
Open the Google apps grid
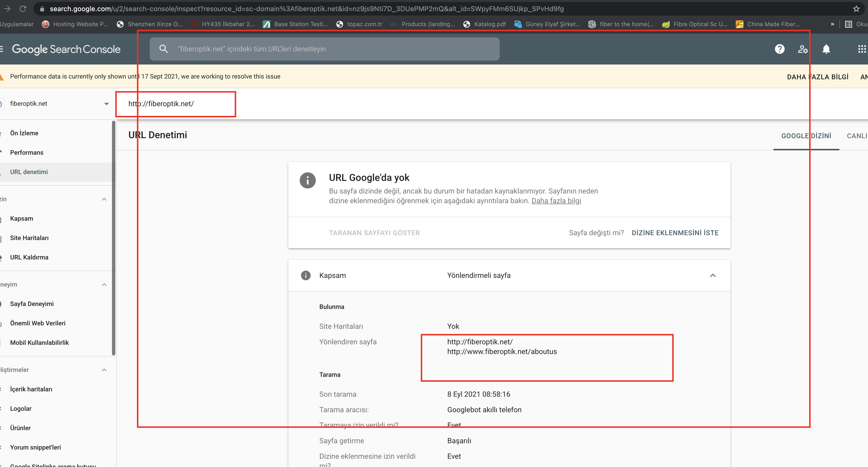(x=862, y=49)
